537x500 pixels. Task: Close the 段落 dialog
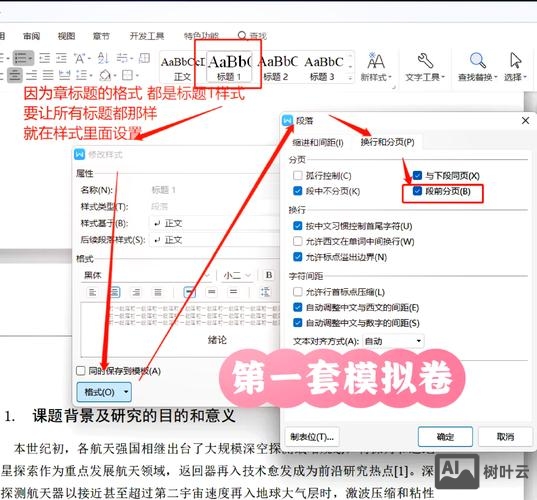(525, 121)
